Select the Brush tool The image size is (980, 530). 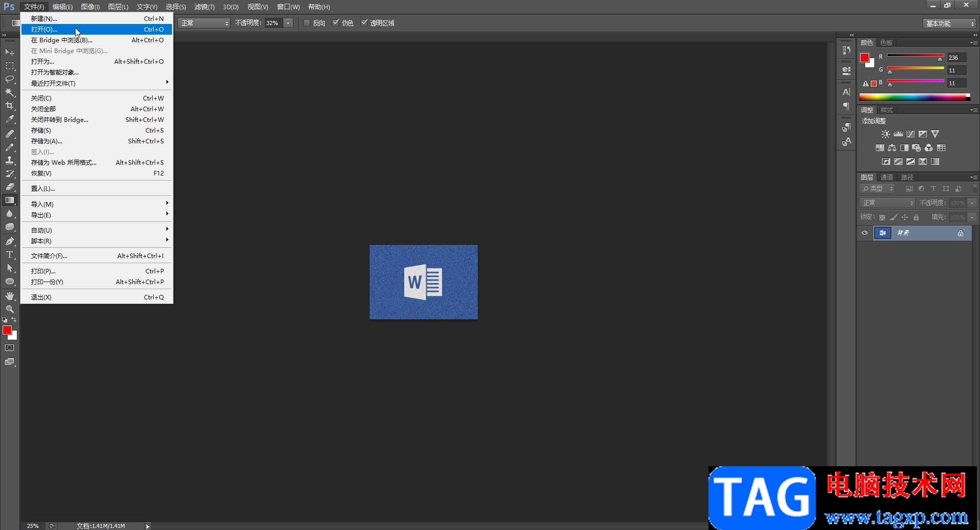pyautogui.click(x=10, y=147)
